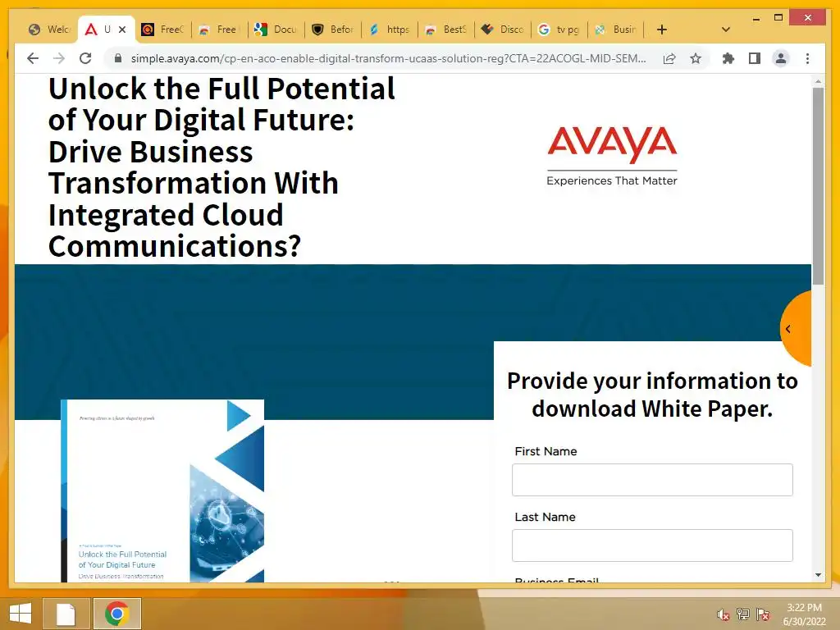Image resolution: width=840 pixels, height=630 pixels.
Task: Open a new browser tab
Action: [x=662, y=30]
